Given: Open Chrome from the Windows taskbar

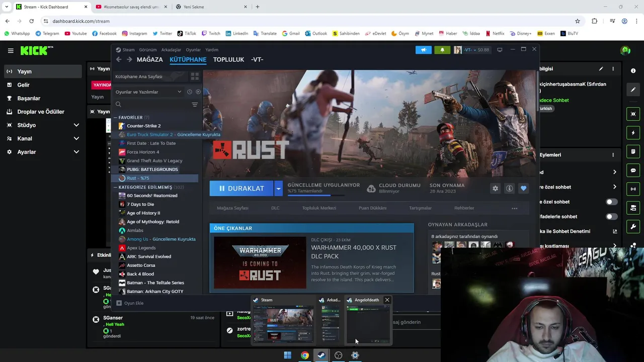Looking at the screenshot, I should [304, 355].
